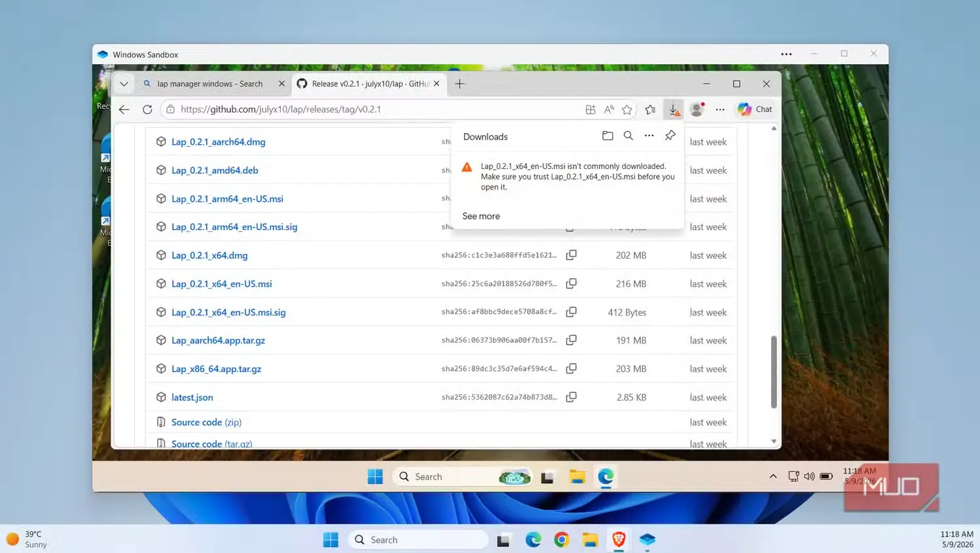This screenshot has width=980, height=553.
Task: Copy sha256 of latest.json
Action: point(572,397)
